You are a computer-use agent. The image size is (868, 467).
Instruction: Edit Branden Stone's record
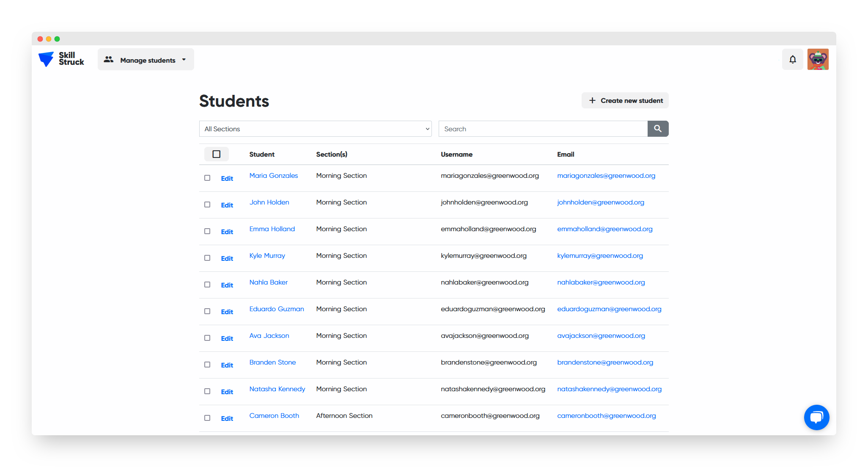(227, 365)
